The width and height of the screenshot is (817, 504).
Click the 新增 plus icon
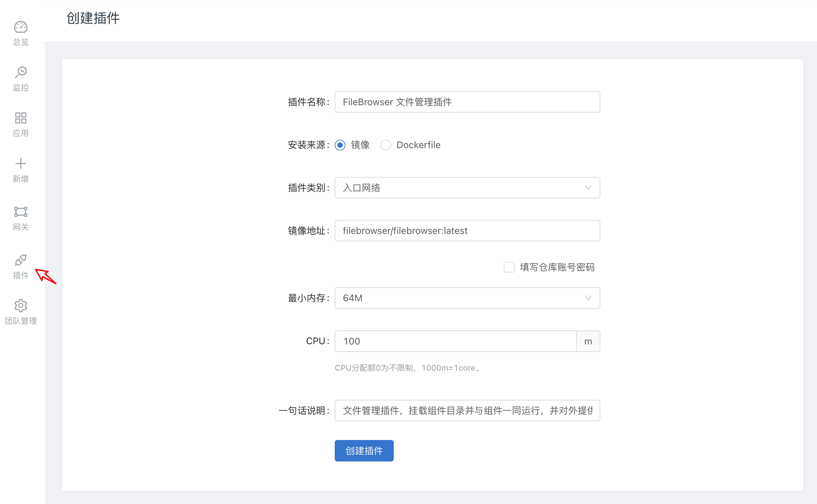pos(20,164)
